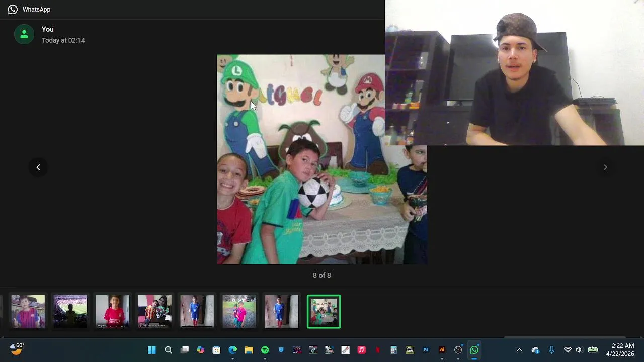
Task: Click the volume speaker tray icon
Action: (x=579, y=350)
